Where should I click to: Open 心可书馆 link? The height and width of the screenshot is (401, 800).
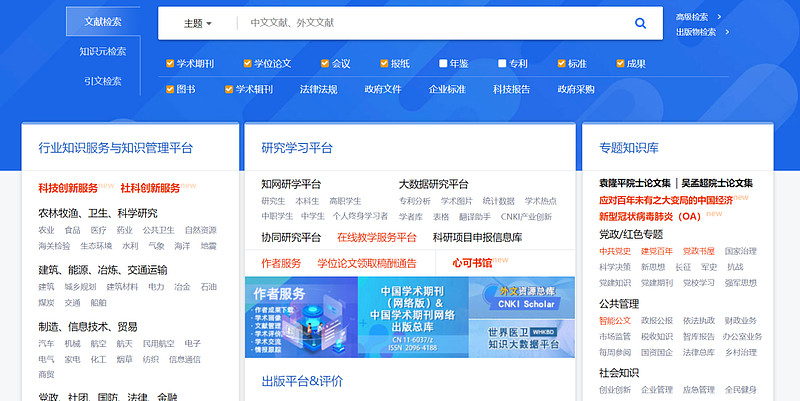click(x=472, y=263)
